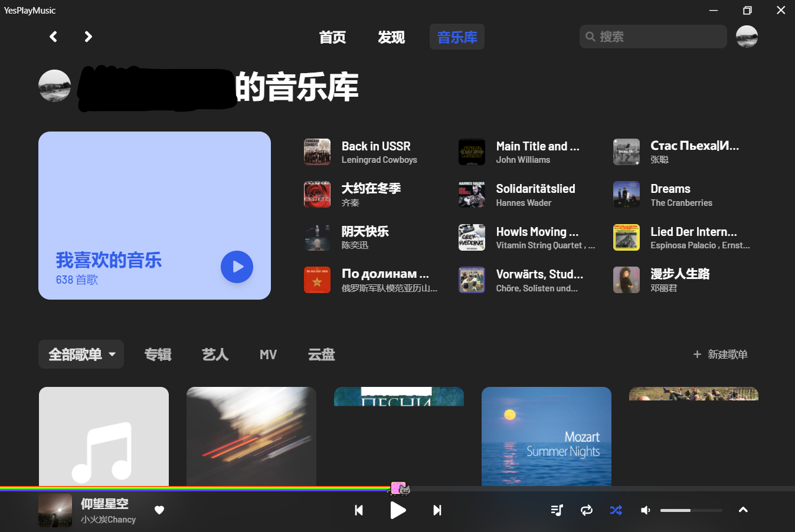795x532 pixels.
Task: Expand the player panel with the chevron
Action: tap(743, 510)
